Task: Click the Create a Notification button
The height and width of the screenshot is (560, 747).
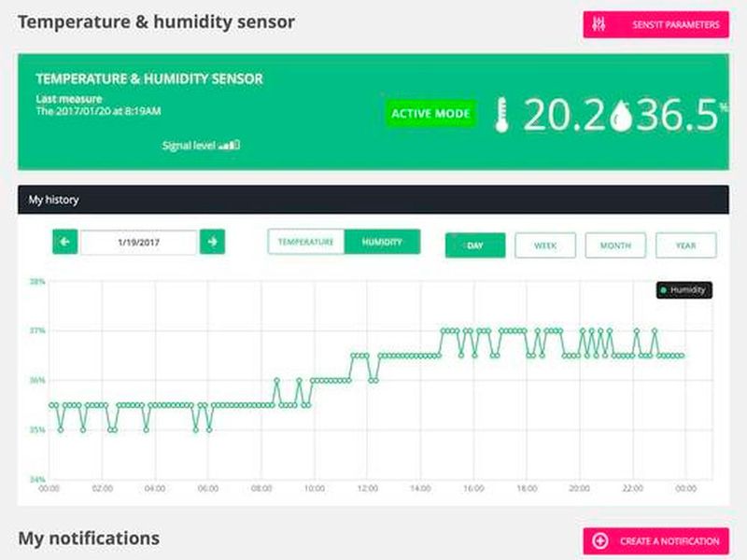Action: [655, 541]
